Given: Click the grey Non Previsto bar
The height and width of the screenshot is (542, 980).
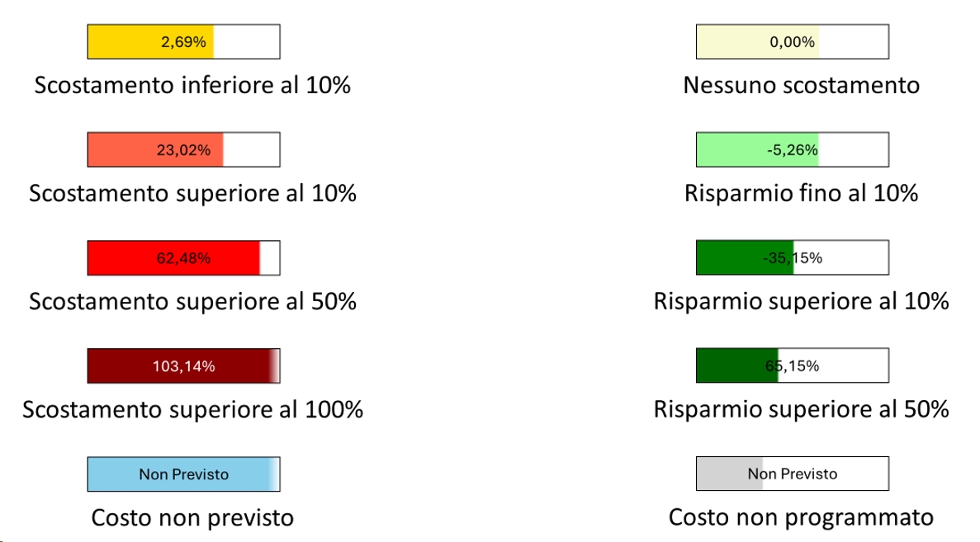Looking at the screenshot, I should point(792,474).
